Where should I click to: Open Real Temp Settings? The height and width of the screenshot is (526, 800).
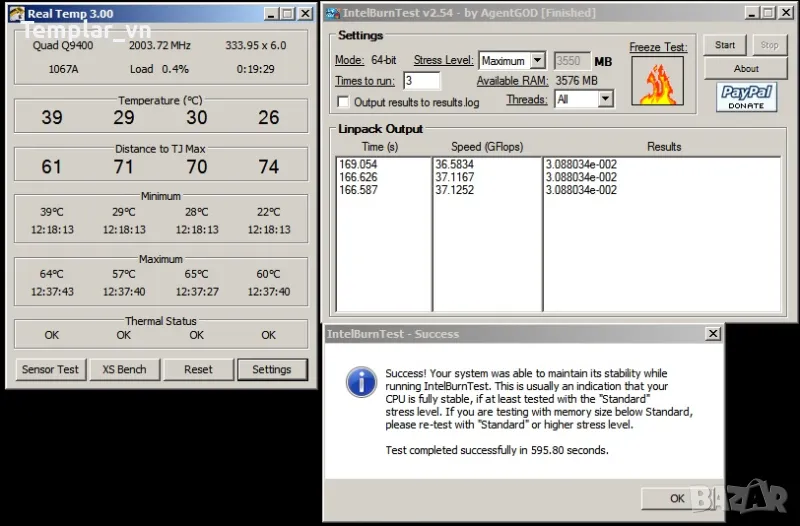(271, 369)
